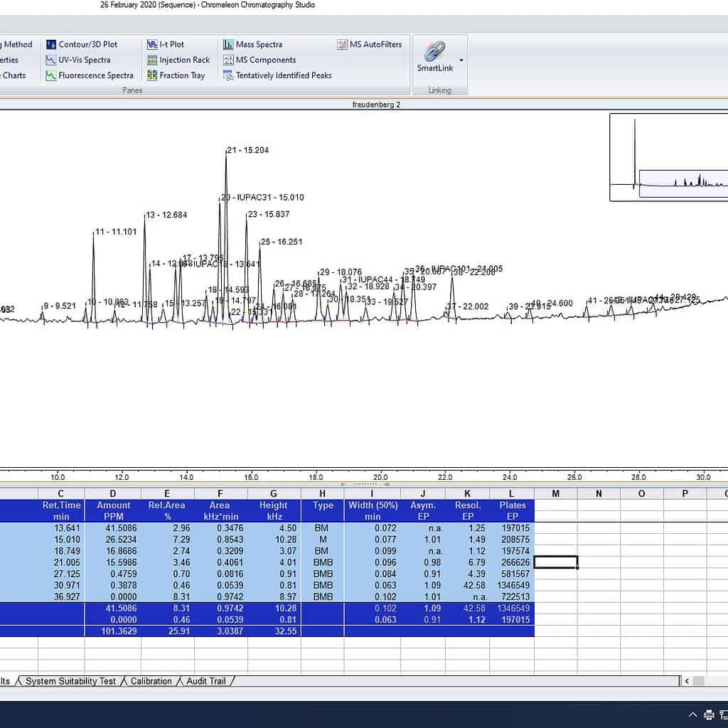Show the I-t Plot pane

[166, 44]
